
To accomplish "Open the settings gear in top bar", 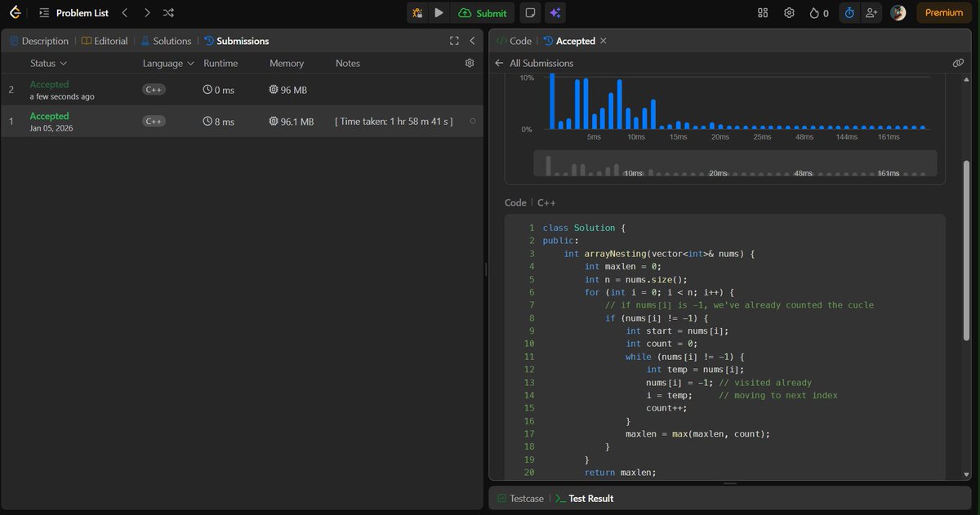I will coord(789,13).
